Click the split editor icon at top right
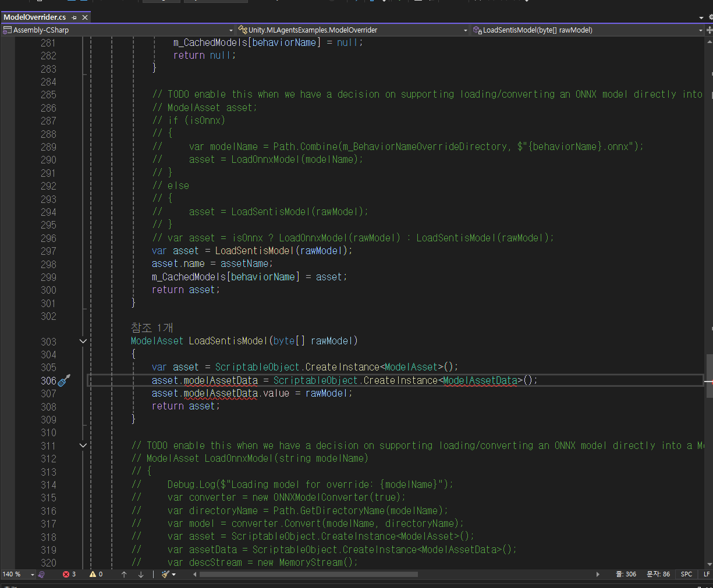This screenshot has width=713, height=588. [709, 30]
